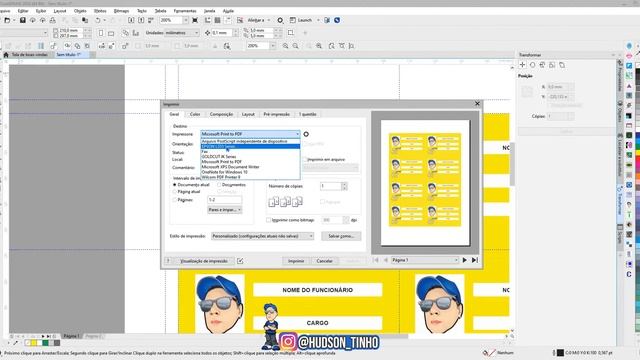Click the zoom in magnifier icon
Image resolution: width=640 pixels, height=360 pixels.
coord(285,46)
